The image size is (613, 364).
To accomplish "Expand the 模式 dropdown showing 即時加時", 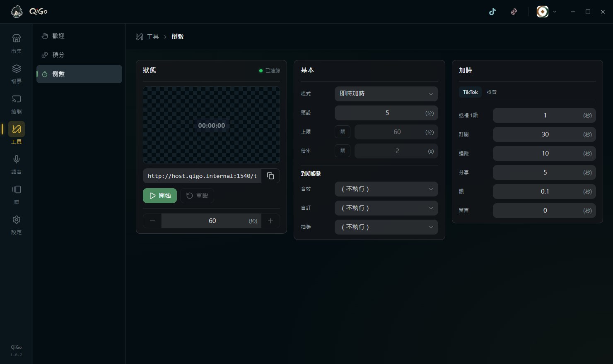I will [x=386, y=94].
